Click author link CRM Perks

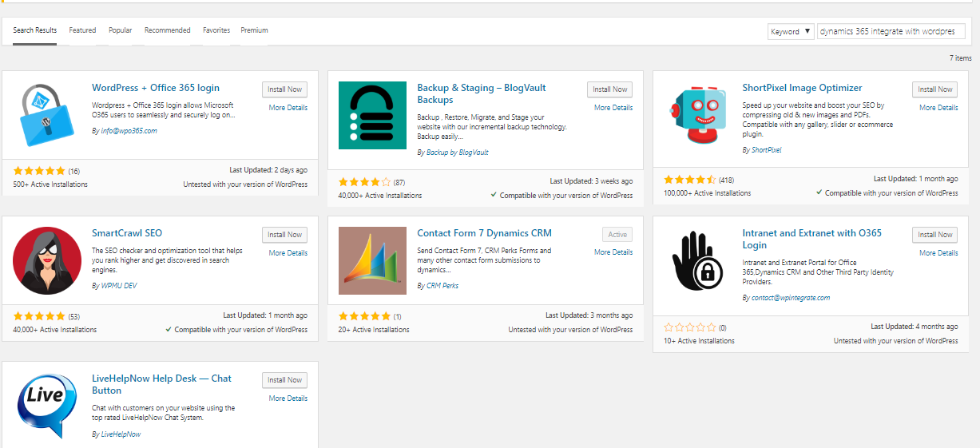(442, 286)
